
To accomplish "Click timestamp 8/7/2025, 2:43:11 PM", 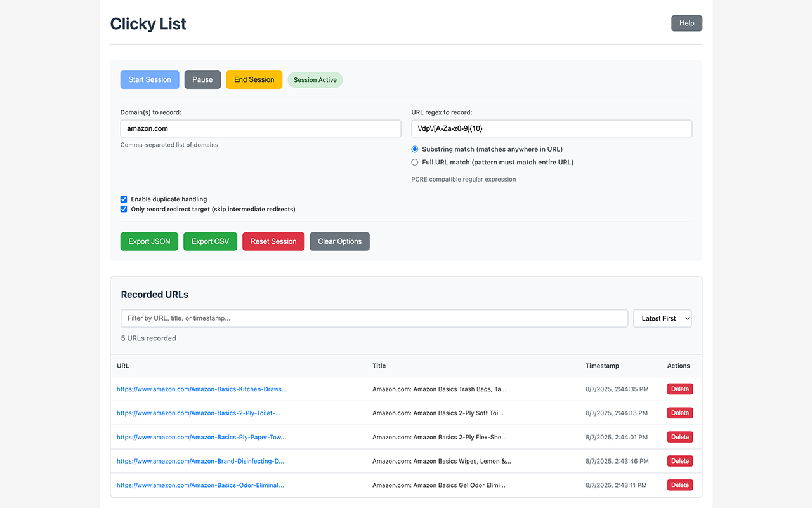I will (x=616, y=485).
